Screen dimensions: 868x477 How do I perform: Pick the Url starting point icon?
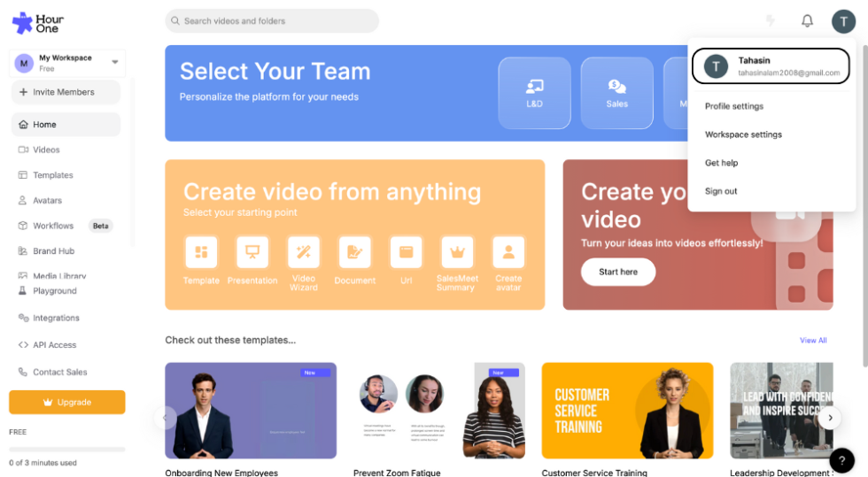pyautogui.click(x=406, y=252)
